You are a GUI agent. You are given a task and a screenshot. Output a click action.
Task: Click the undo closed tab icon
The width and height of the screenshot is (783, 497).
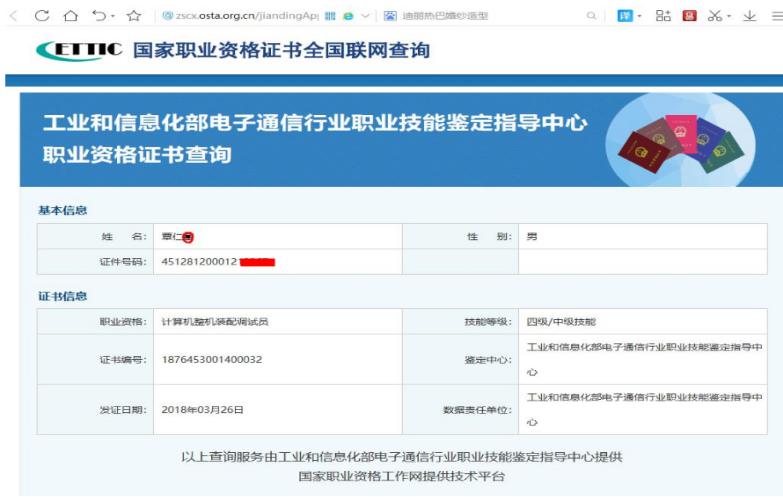click(98, 16)
